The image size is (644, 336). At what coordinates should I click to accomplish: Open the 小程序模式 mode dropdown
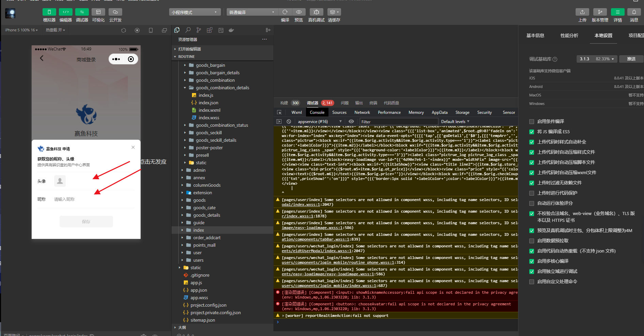click(195, 12)
